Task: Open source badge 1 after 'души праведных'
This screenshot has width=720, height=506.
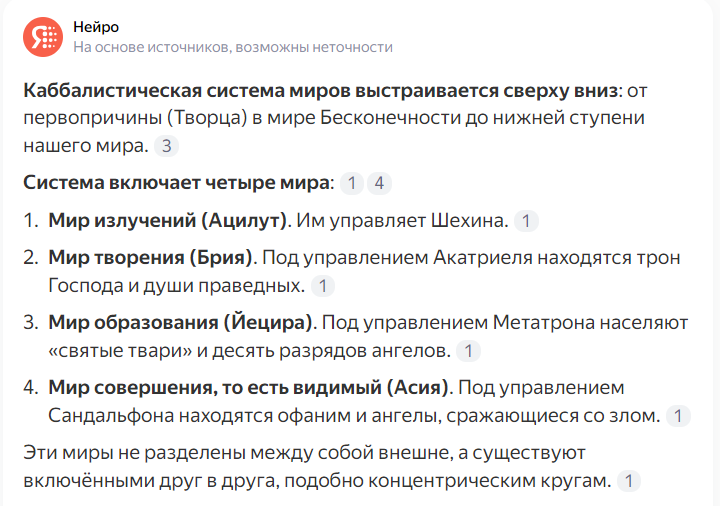Action: 323,286
